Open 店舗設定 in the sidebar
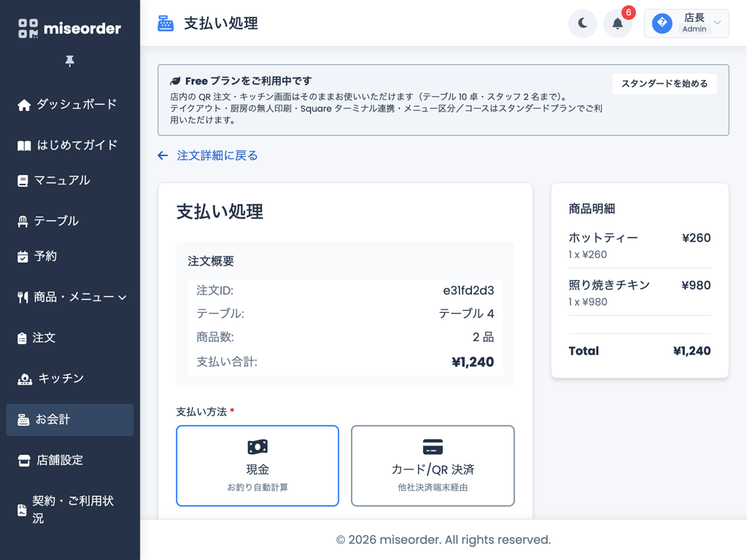The width and height of the screenshot is (747, 560). [x=69, y=460]
